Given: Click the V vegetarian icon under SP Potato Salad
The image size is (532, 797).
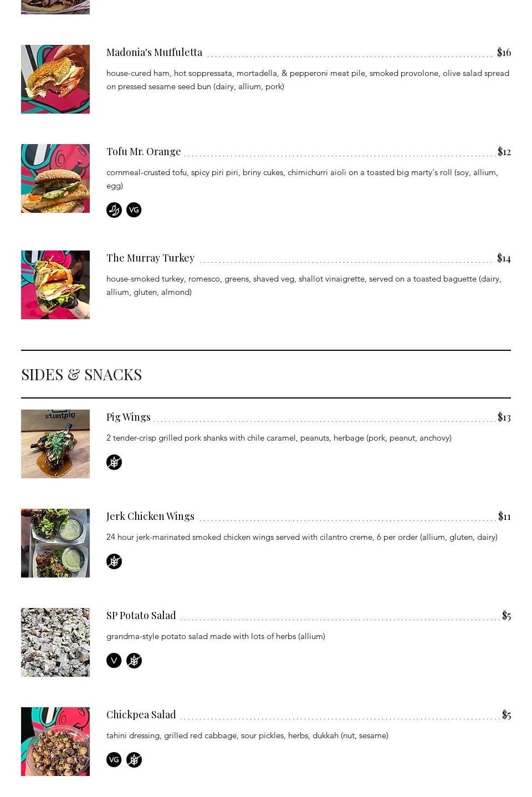Looking at the screenshot, I should [x=114, y=661].
